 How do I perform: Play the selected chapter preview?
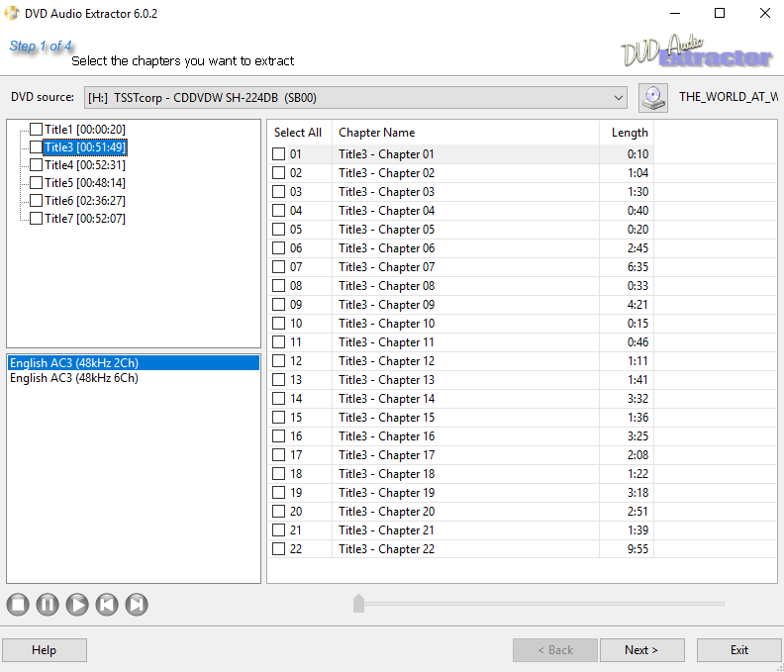77,604
